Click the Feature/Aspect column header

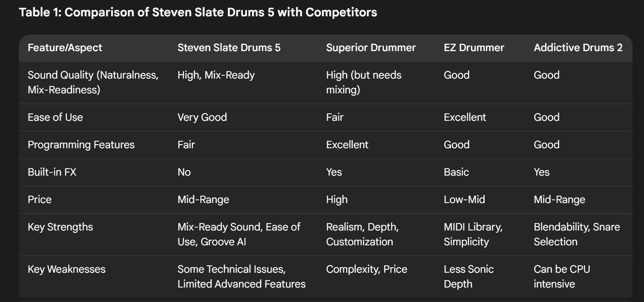pos(65,48)
